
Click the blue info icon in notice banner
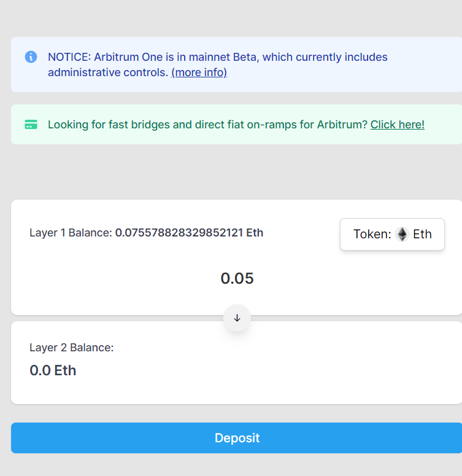click(x=31, y=57)
